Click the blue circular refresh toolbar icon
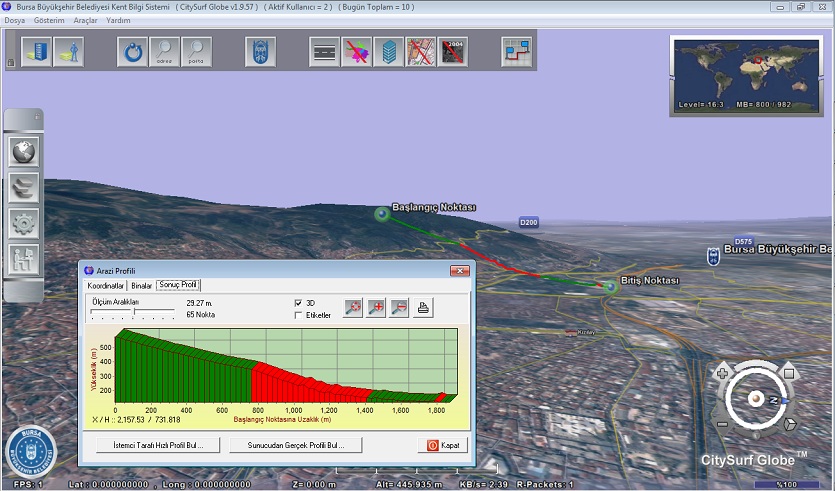Screen dimensions: 835x491 click(x=133, y=52)
